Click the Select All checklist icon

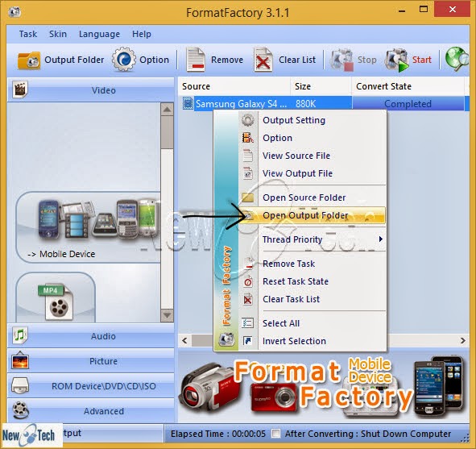247,323
